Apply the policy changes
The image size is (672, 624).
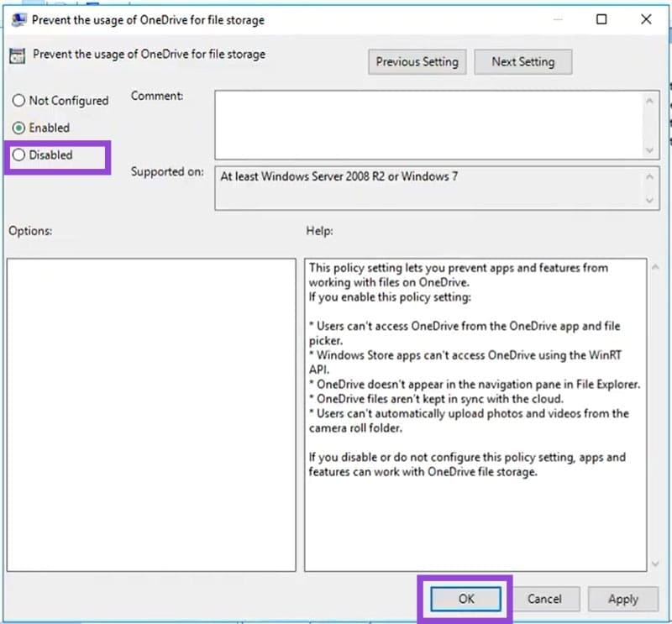(x=623, y=599)
